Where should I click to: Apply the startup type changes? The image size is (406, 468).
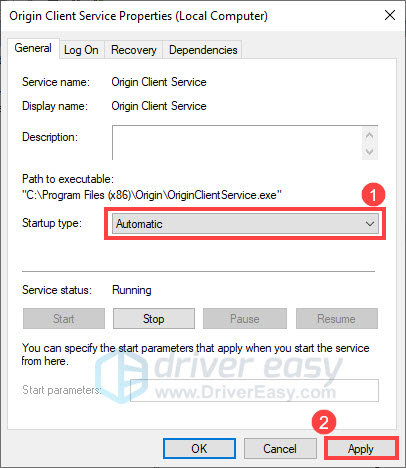point(361,449)
